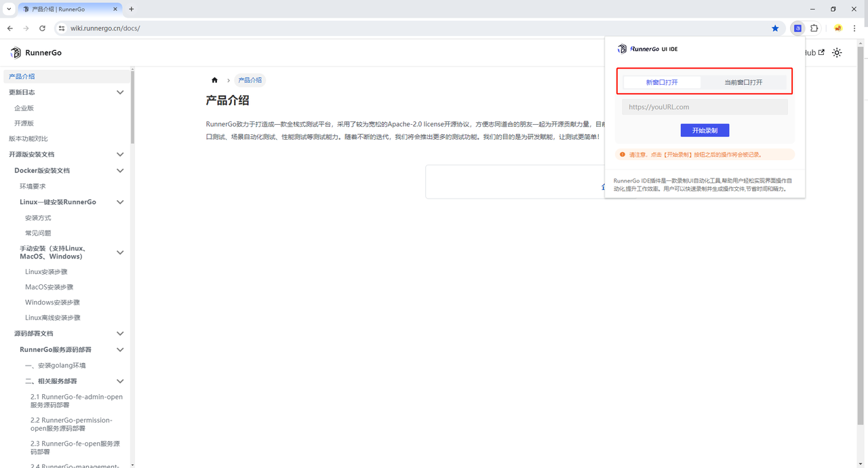This screenshot has width=868, height=468.
Task: Click the RunnerGo logo in the header
Action: pyautogui.click(x=16, y=53)
